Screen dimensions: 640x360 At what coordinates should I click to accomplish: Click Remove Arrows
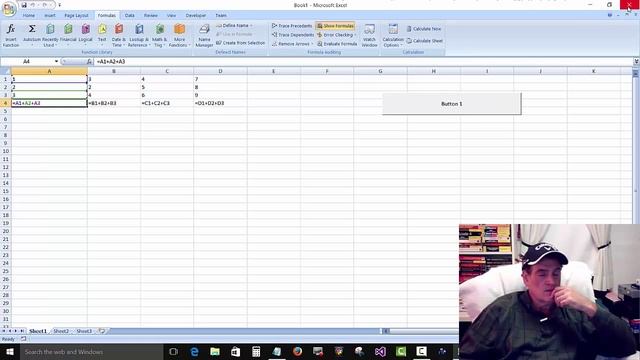[292, 44]
